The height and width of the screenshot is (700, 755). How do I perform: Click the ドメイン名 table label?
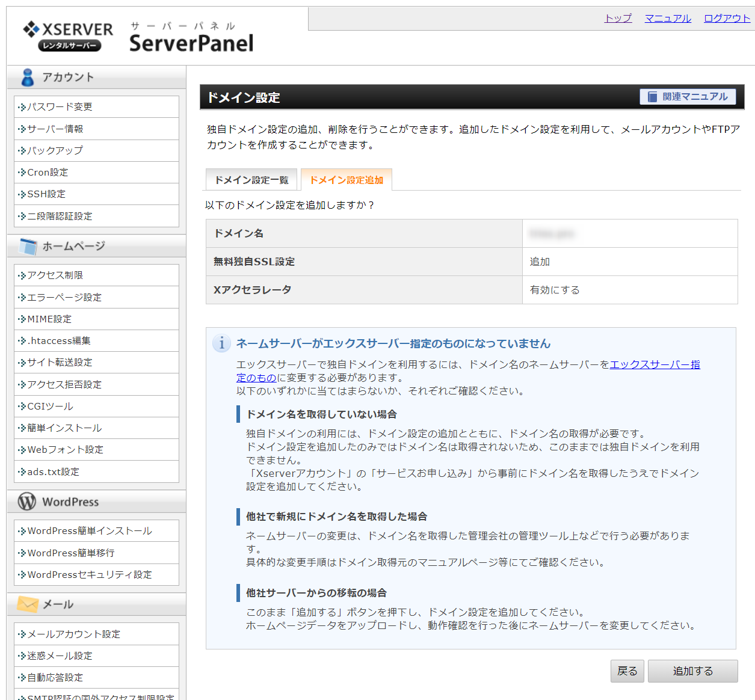(238, 233)
